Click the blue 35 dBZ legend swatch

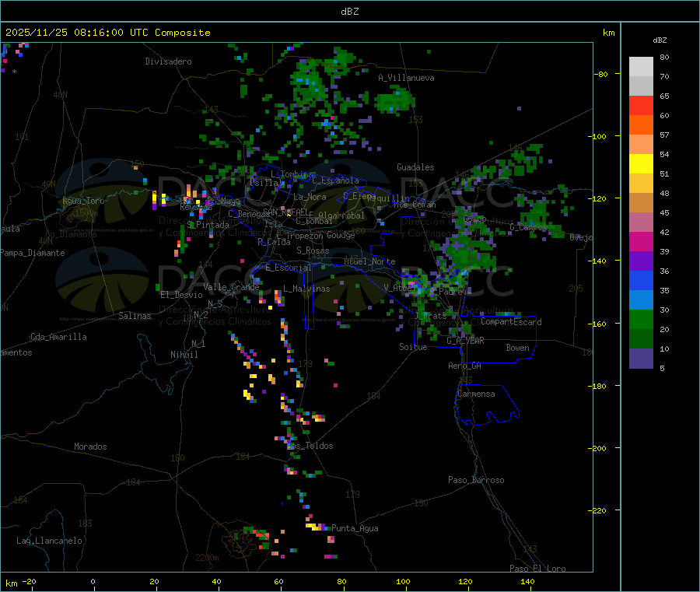[641, 280]
